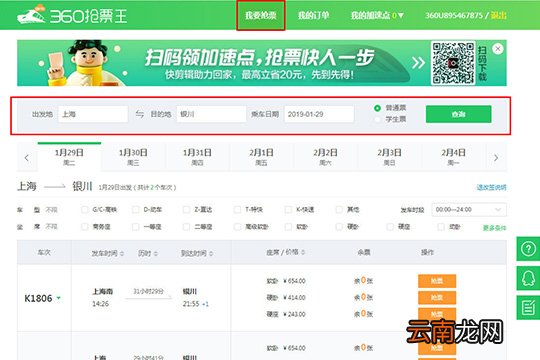Viewport: 540px width, 360px height.
Task: Click 坐席 不限 option
Action: (52, 226)
